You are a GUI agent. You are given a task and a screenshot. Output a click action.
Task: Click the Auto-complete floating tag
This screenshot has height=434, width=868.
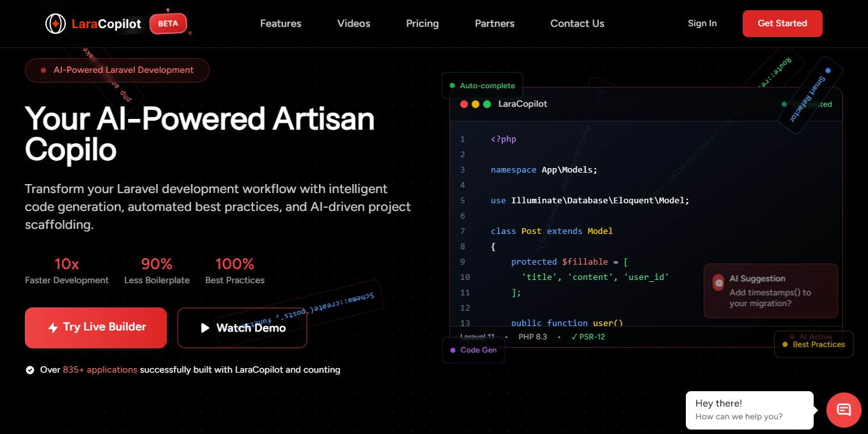(483, 86)
